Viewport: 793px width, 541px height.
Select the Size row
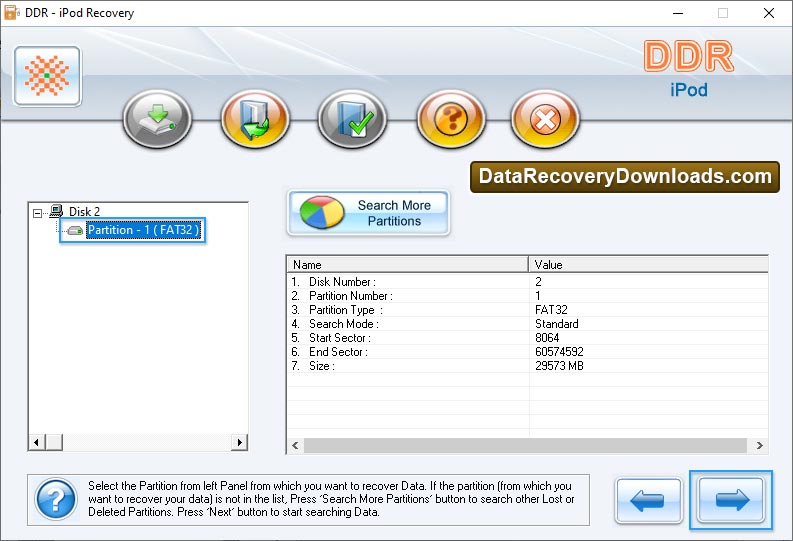527,366
